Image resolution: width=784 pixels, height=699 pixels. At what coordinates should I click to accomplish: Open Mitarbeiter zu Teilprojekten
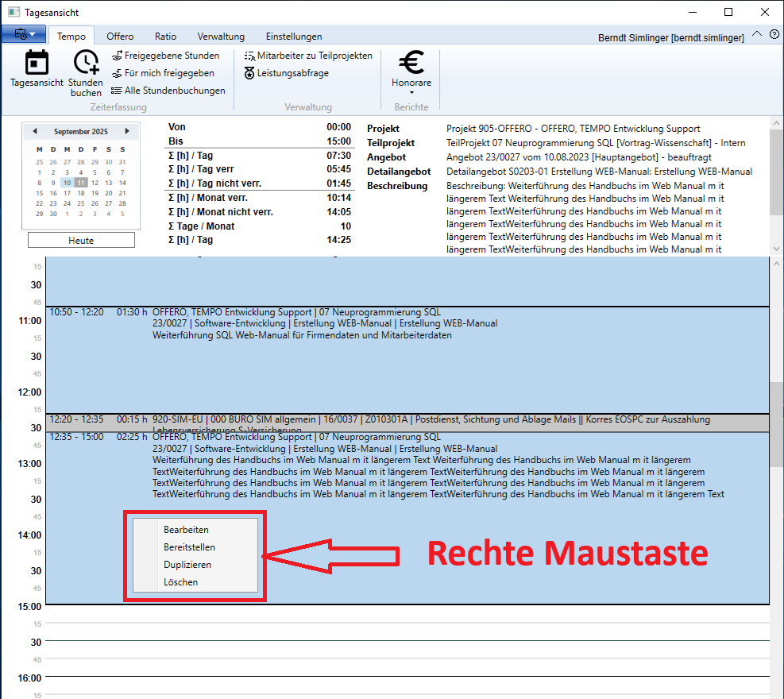308,56
